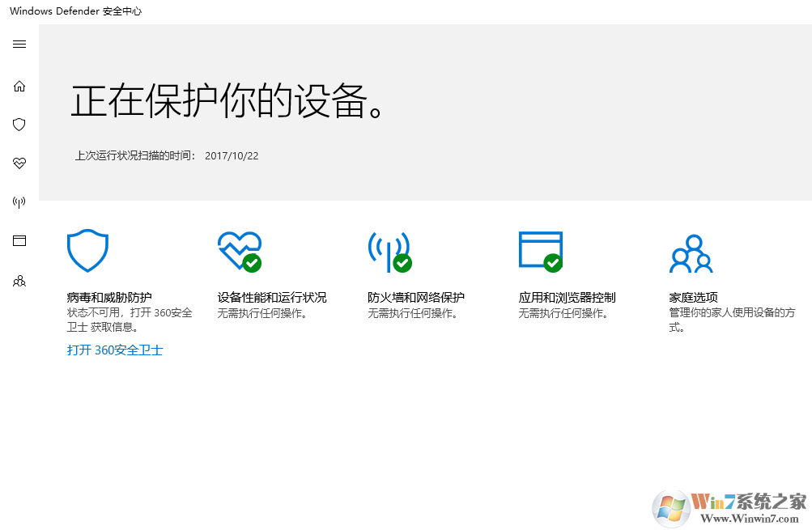Select the heart health sidebar icon

[19, 163]
